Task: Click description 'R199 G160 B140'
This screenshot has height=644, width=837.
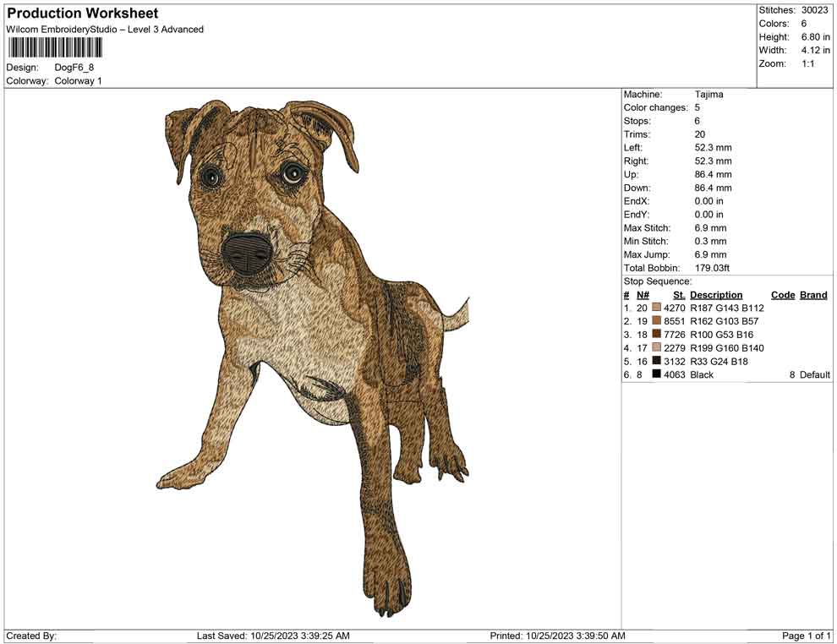Action: pyautogui.click(x=727, y=348)
